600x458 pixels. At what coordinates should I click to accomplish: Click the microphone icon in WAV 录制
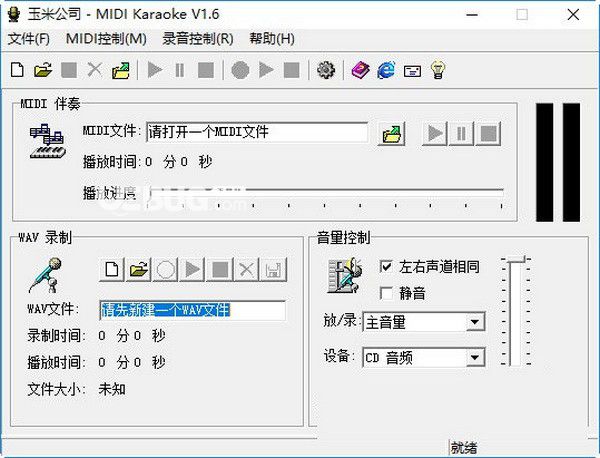[46, 275]
